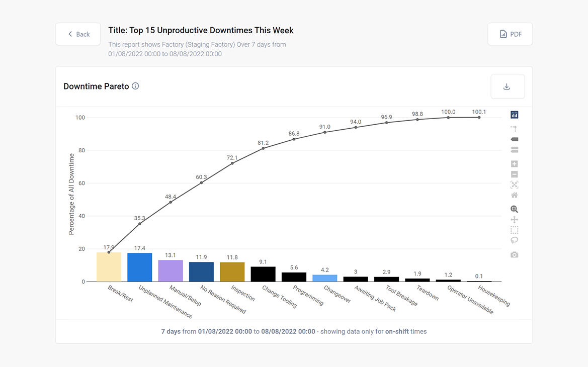Select the Zoom magnifier tool

tap(514, 209)
